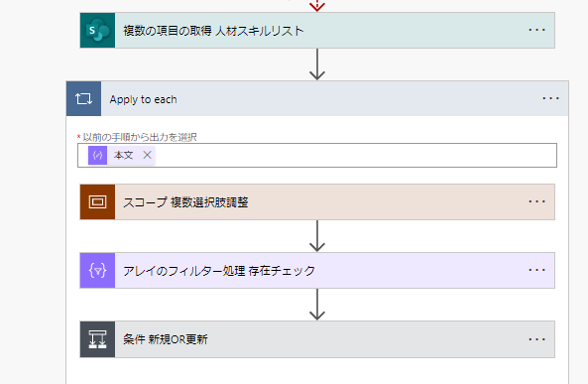Click the loop icon of Apply to each
This screenshot has width=588, height=384.
83,98
